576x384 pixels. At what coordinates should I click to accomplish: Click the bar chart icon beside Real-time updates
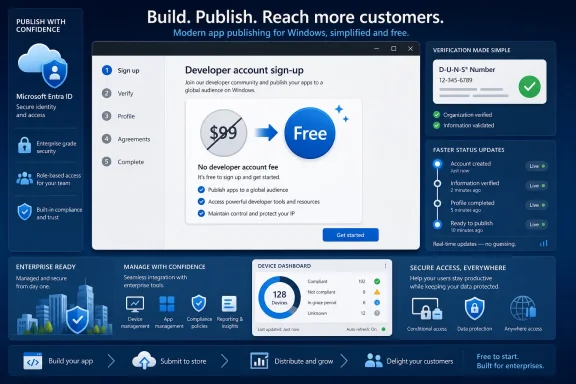[x=544, y=243]
